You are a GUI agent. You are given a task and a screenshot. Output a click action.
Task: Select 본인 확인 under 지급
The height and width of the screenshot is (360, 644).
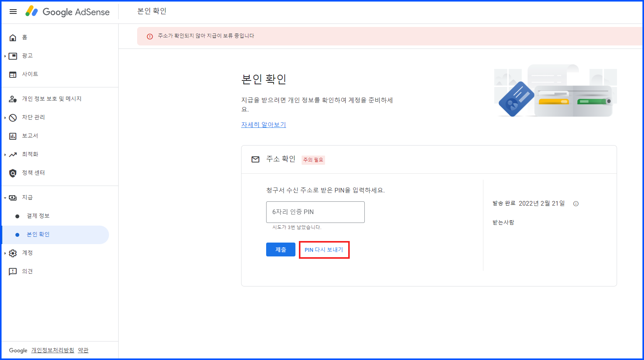(55, 234)
